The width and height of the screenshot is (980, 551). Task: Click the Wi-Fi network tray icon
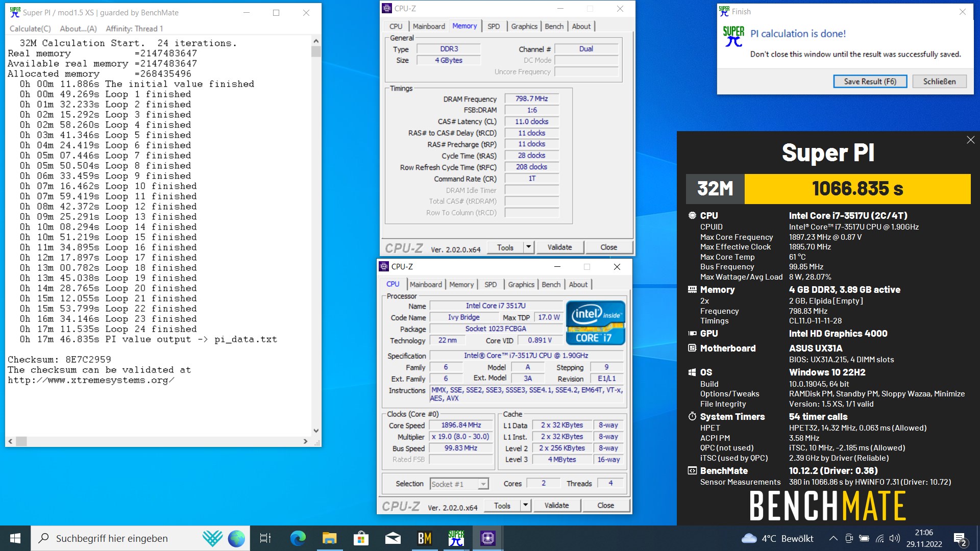pos(879,538)
